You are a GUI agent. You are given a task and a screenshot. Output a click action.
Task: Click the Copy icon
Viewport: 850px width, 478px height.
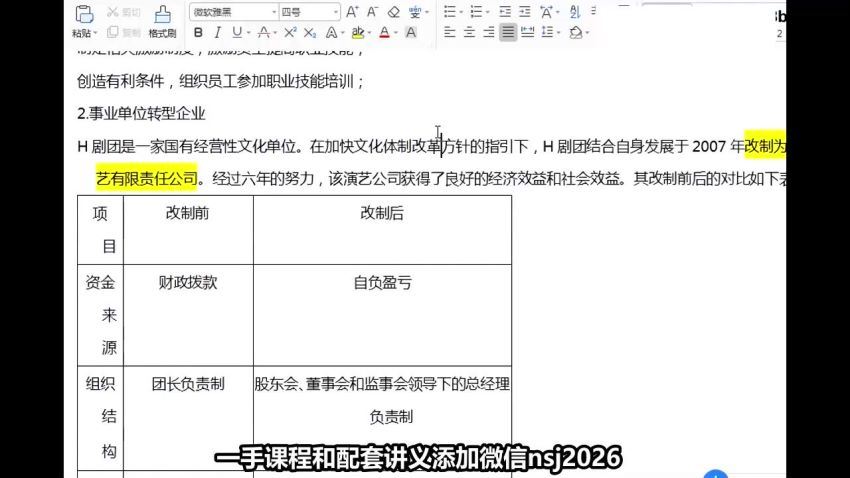point(113,33)
